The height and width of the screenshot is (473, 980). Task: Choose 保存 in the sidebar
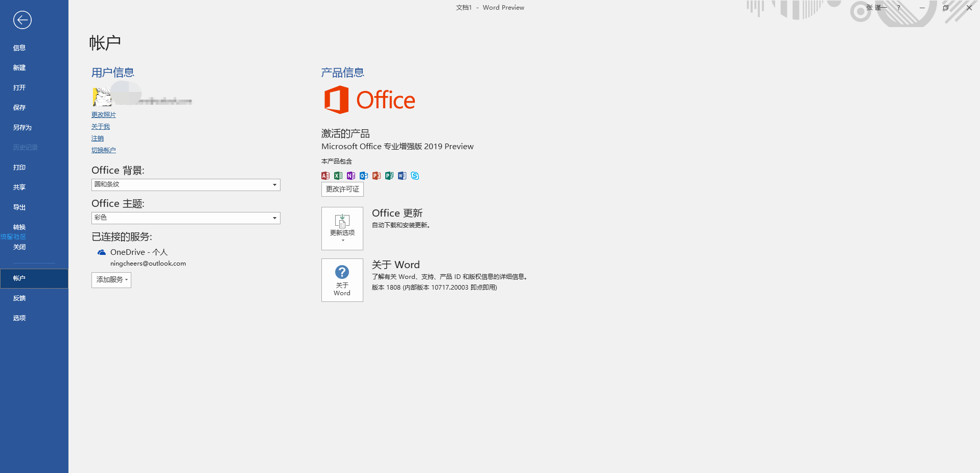pos(34,108)
